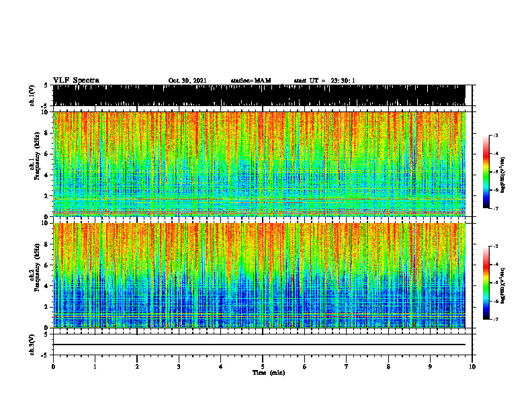Click the ch.2 spectrogram color scale bar
Screen dimensions: 532x411
tap(486, 283)
